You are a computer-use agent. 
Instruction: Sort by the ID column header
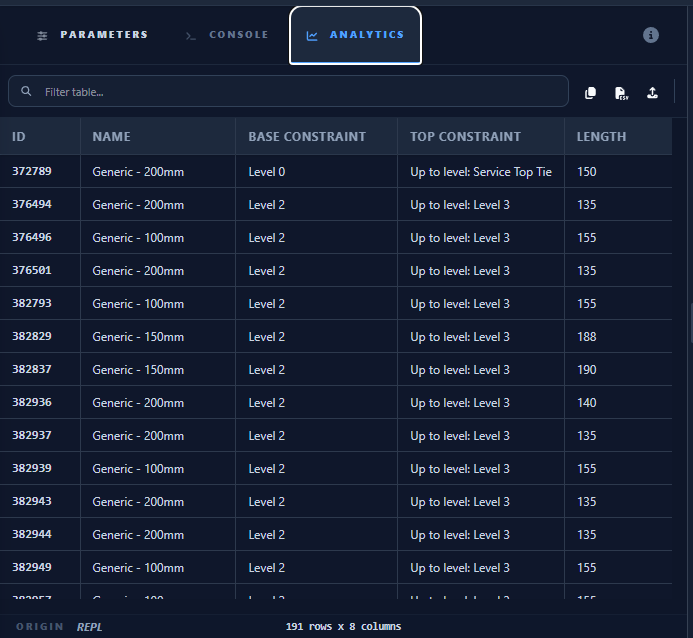pos(19,137)
